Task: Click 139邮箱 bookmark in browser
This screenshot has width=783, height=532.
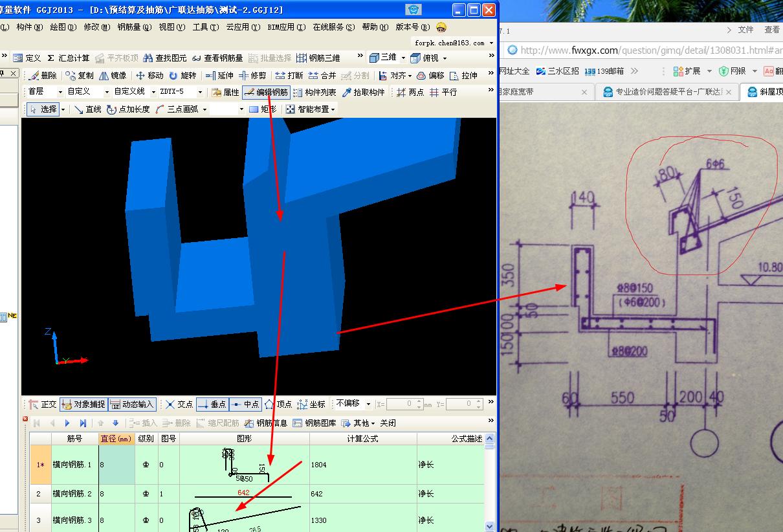Action: tap(604, 71)
